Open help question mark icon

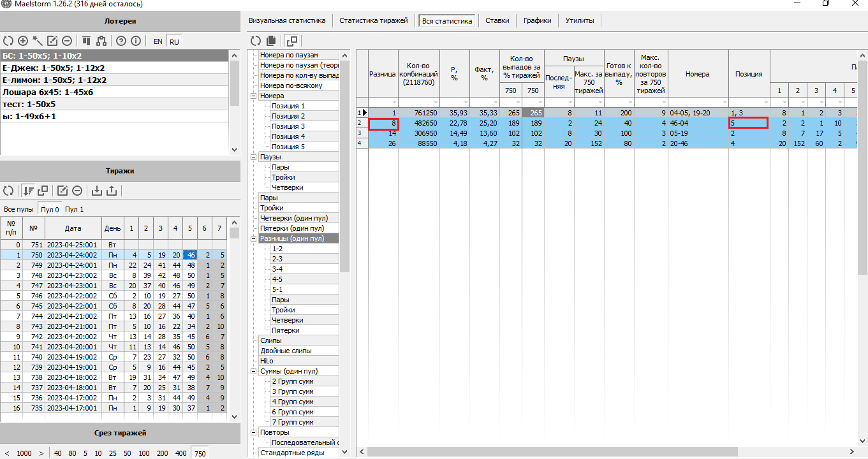121,41
